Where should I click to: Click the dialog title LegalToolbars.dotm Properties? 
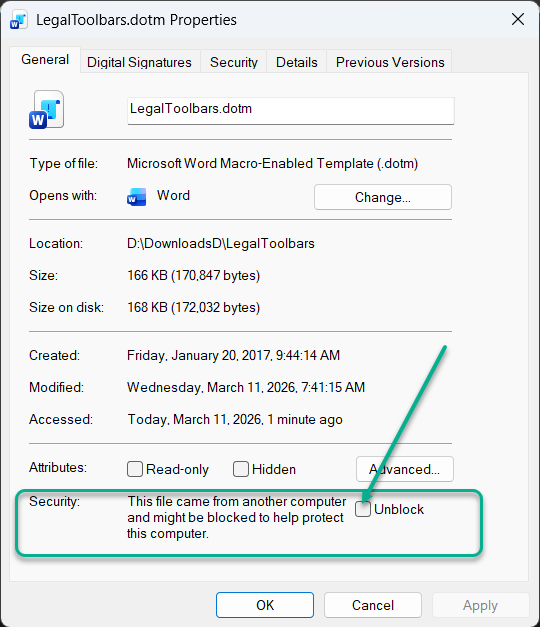[x=136, y=20]
